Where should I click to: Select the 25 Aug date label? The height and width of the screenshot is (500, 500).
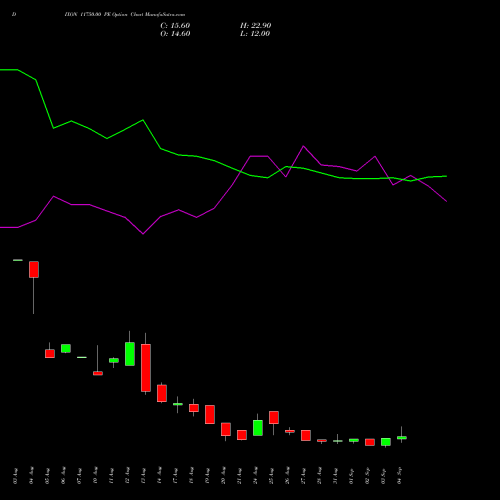[272, 476]
